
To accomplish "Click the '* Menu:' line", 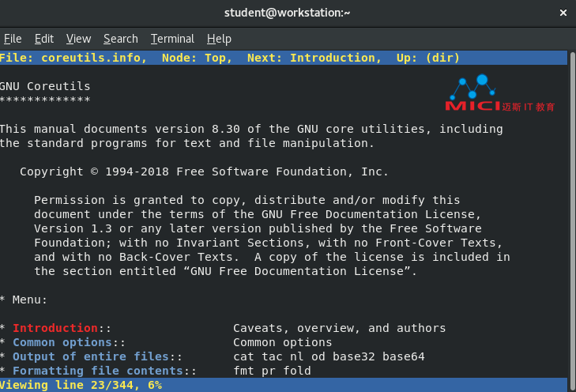I will (24, 300).
